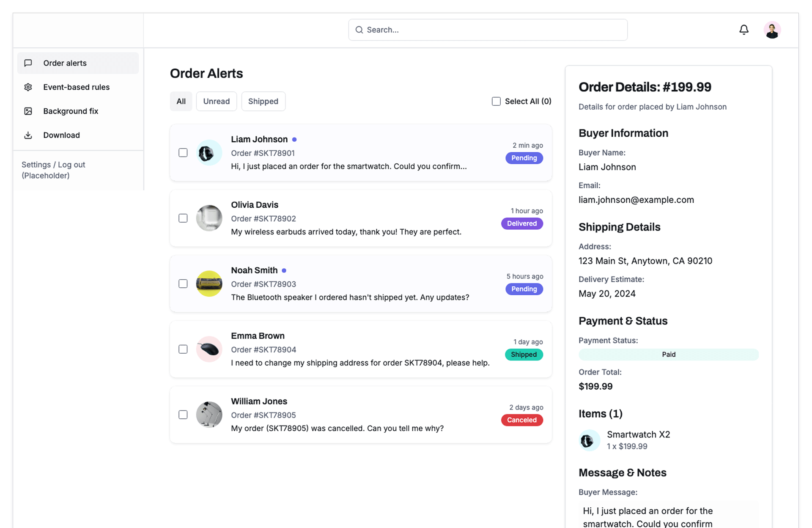Select the All filter tab
Image resolution: width=812 pixels, height=528 pixels.
(x=181, y=102)
